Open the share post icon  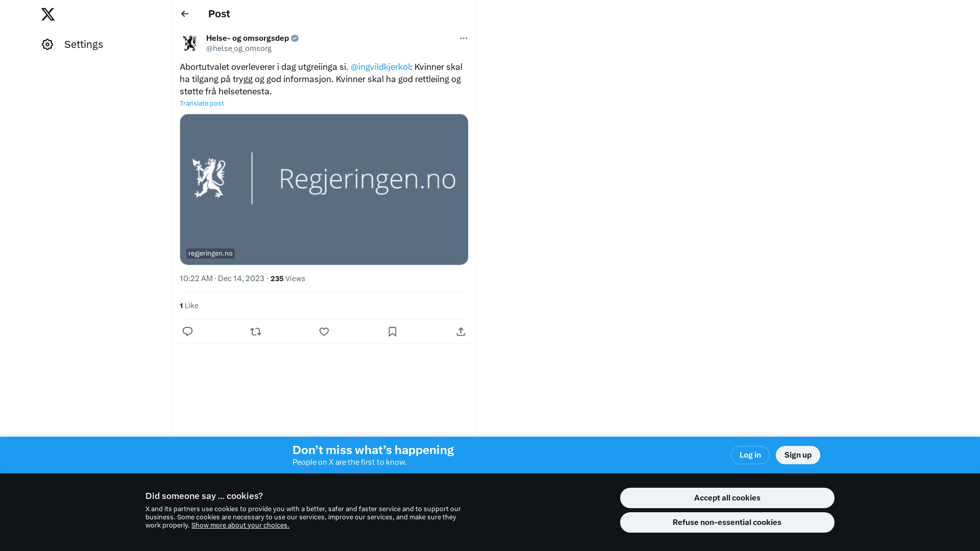pyautogui.click(x=461, y=332)
